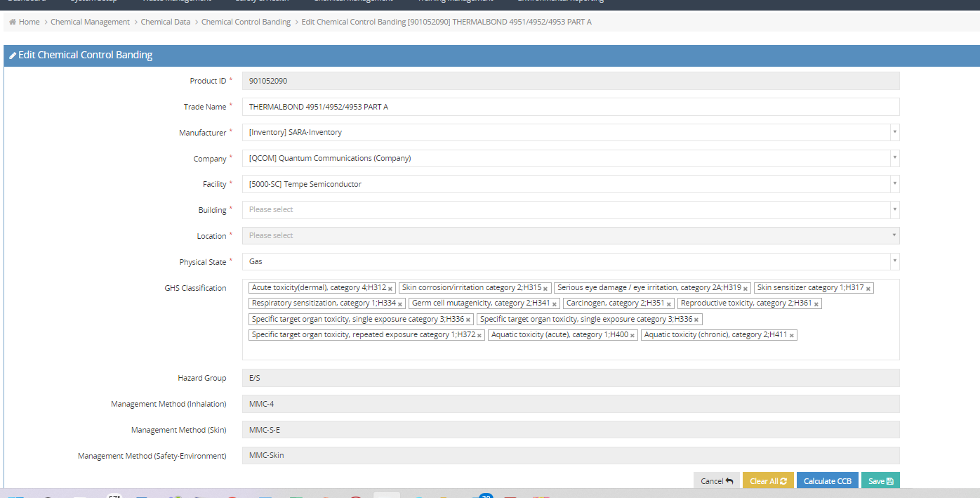The width and height of the screenshot is (980, 498).
Task: Remove the "Carcinogen, category 2;H351" classification tag
Action: (668, 303)
